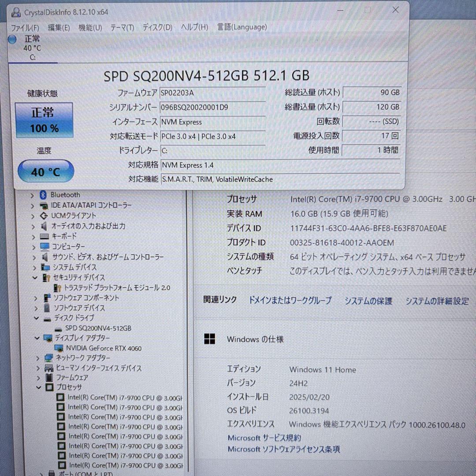Click the システム デバイス icon
This screenshot has width=476, height=476.
pos(45,268)
